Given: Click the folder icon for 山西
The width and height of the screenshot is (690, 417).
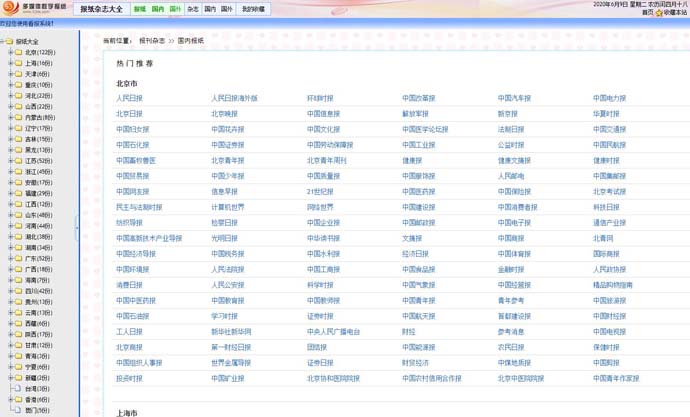Looking at the screenshot, I should (x=18, y=106).
